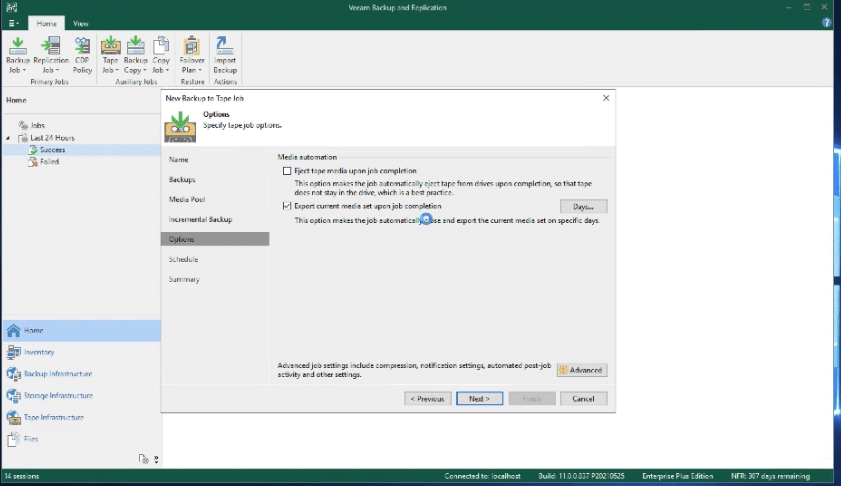Viewport: 841px width, 486px height.
Task: Open the Days... export schedule button
Action: [x=583, y=207]
